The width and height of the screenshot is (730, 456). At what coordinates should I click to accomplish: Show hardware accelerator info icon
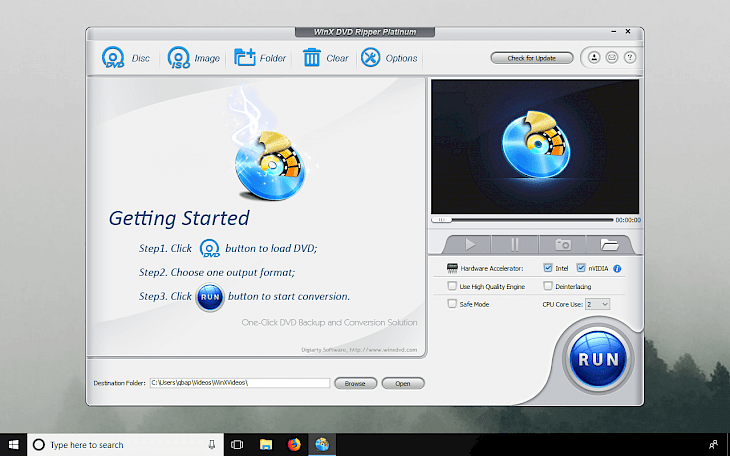pos(617,268)
